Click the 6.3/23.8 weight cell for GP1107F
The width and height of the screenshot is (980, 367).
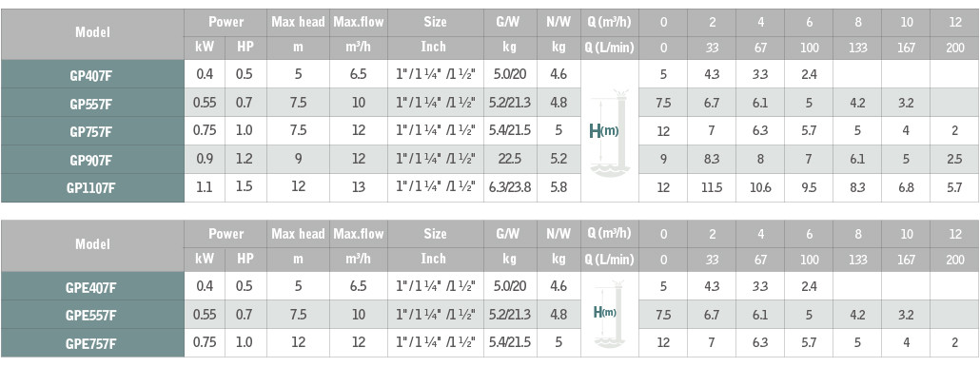[x=507, y=187]
